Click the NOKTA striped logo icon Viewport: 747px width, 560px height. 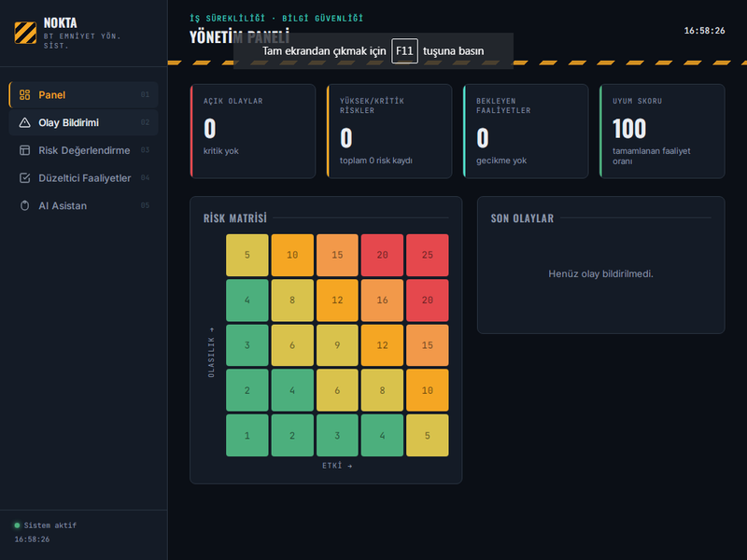click(25, 33)
